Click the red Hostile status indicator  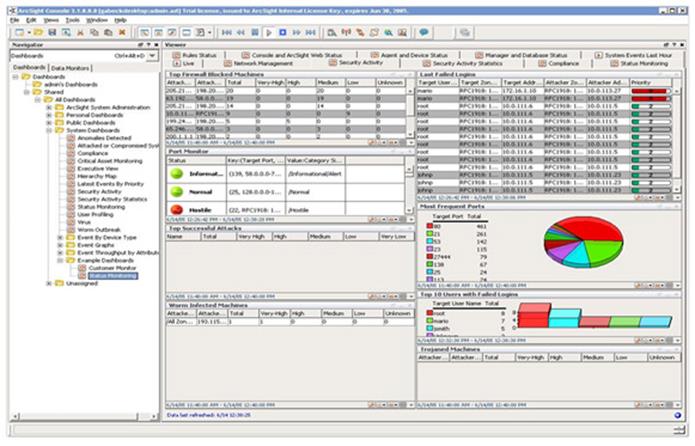click(x=176, y=211)
